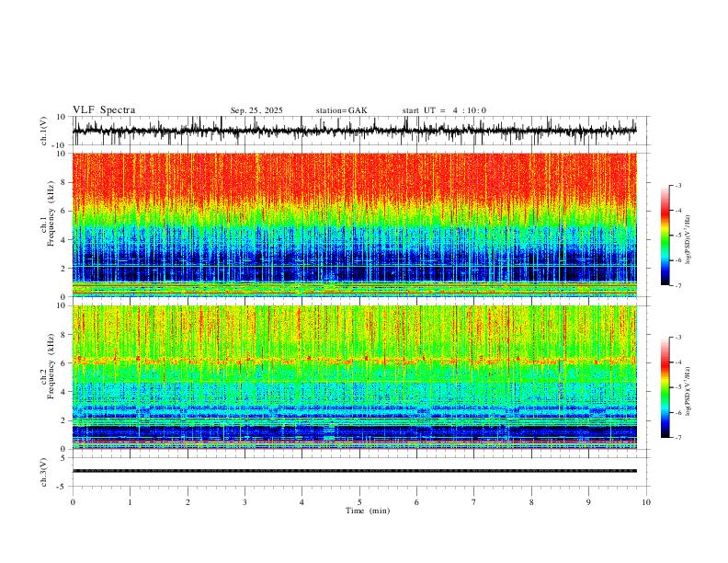Click the ch.2 spectrogram panel

[354, 377]
